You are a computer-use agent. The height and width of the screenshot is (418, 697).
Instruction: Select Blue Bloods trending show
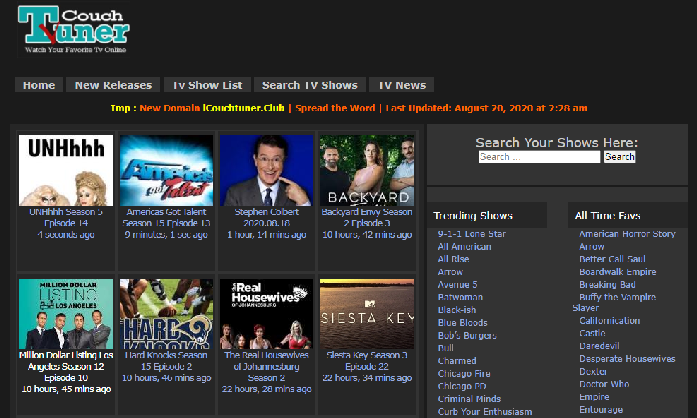pyautogui.click(x=462, y=323)
